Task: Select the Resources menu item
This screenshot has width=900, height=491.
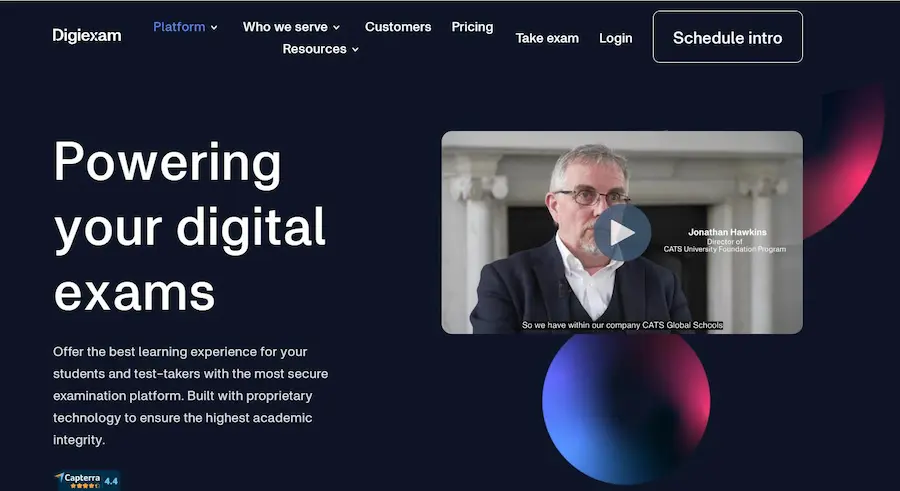Action: [315, 49]
